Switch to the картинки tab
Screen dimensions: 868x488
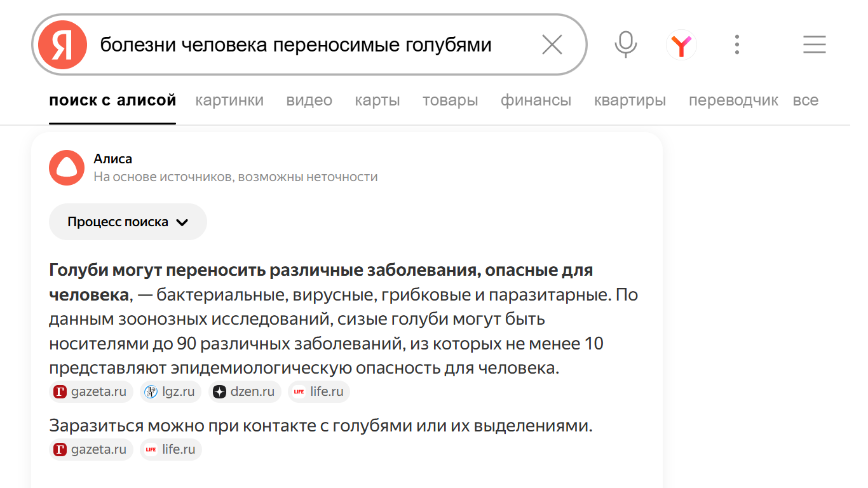pos(229,100)
